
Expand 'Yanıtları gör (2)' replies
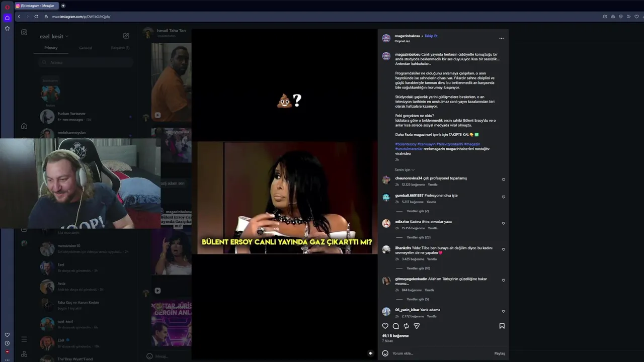(418, 211)
